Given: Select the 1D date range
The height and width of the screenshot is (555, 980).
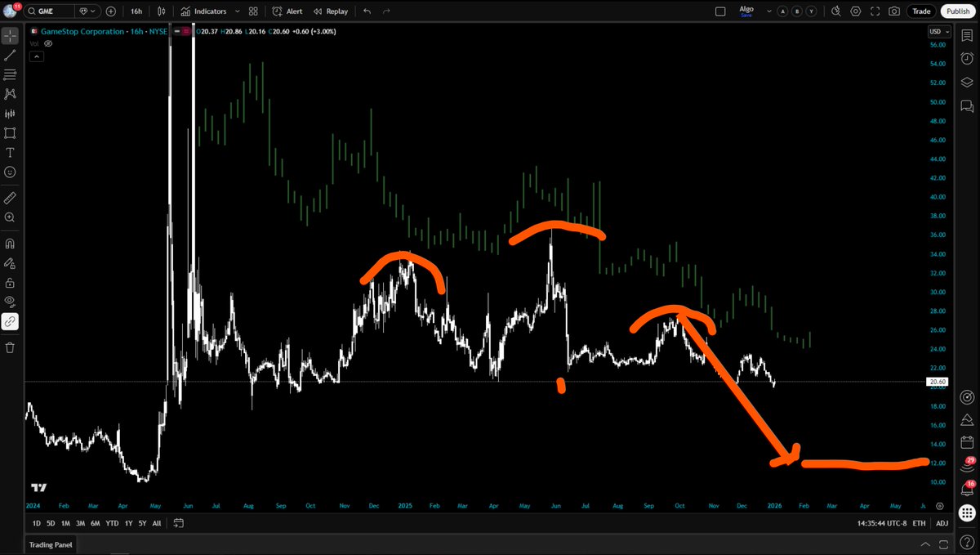Looking at the screenshot, I should [36, 523].
